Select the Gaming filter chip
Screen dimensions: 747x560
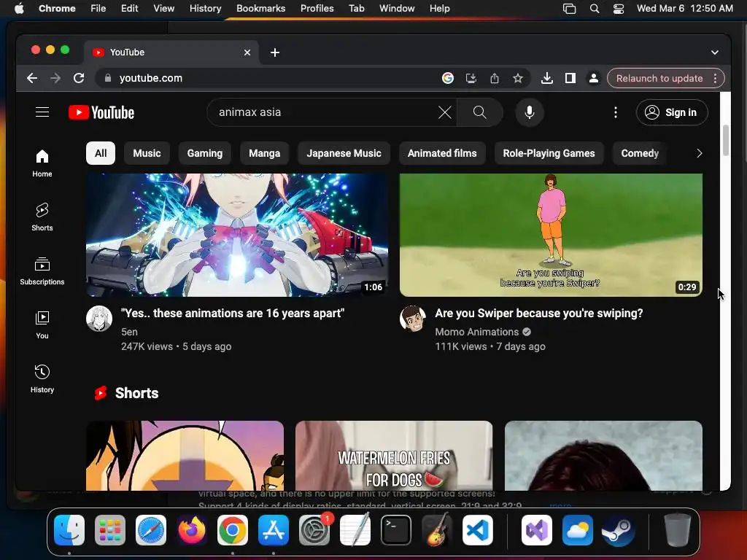(x=205, y=153)
